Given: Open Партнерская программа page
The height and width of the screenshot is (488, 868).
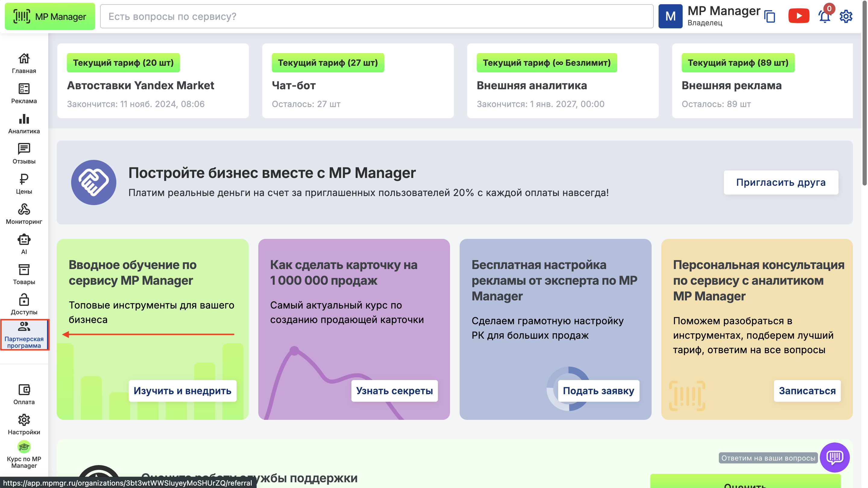Looking at the screenshot, I should (x=24, y=335).
